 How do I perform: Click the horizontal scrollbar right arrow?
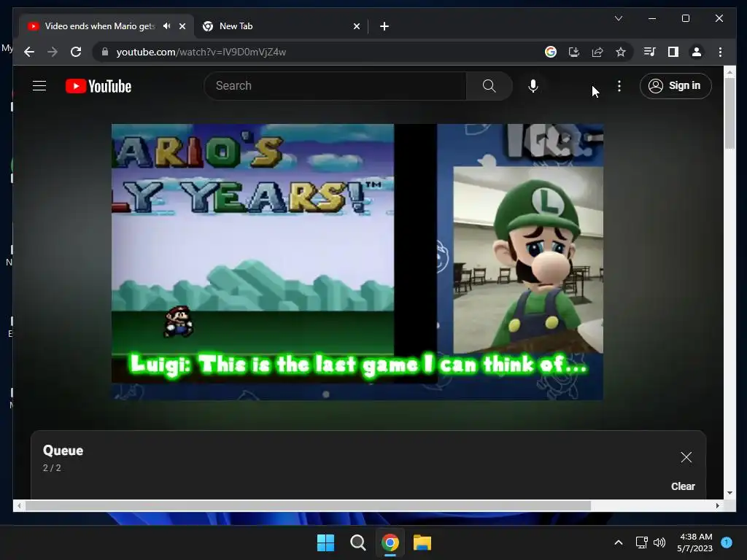tap(718, 506)
